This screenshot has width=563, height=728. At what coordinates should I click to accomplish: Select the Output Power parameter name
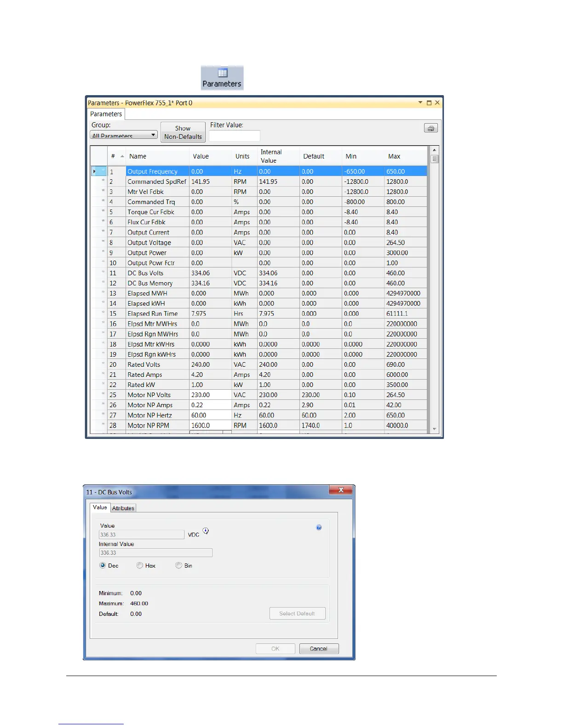click(x=147, y=253)
